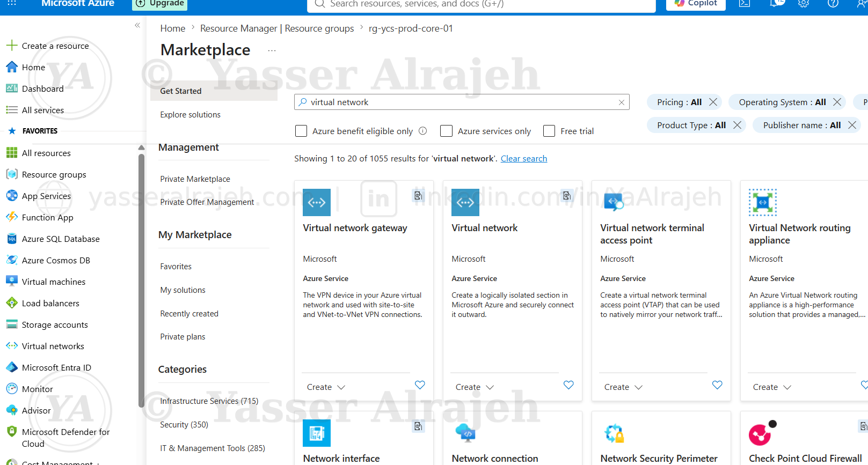Image resolution: width=868 pixels, height=465 pixels.
Task: Remove the Operating System : All filter
Action: pos(837,102)
